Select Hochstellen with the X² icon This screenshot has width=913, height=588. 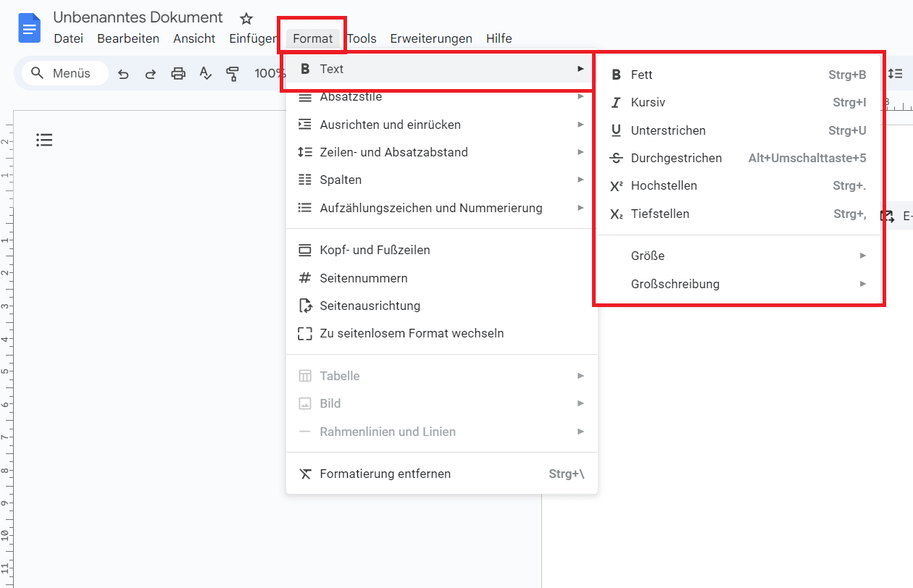[x=662, y=185]
